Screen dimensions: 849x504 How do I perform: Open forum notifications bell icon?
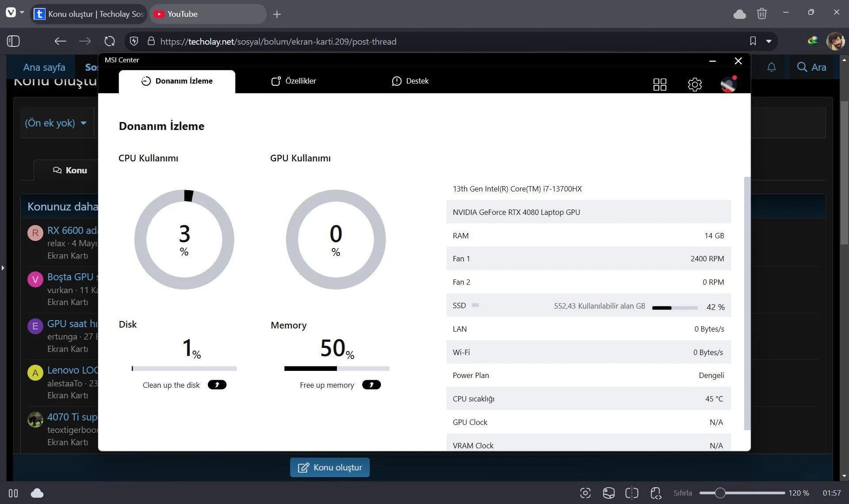771,67
